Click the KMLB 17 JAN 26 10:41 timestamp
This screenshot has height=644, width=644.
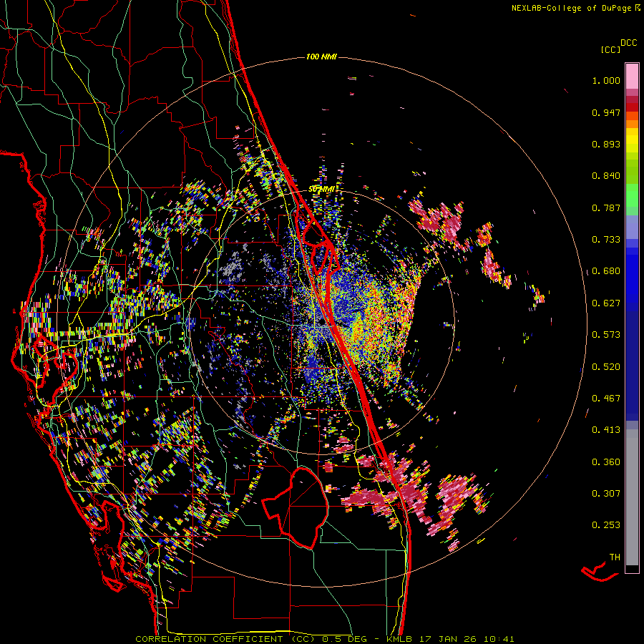point(450,639)
